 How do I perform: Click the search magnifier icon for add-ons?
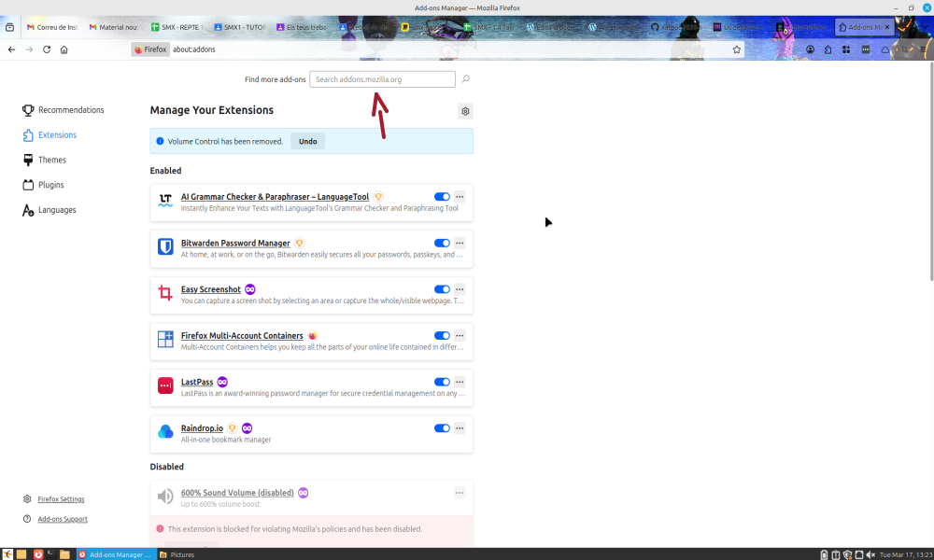465,79
